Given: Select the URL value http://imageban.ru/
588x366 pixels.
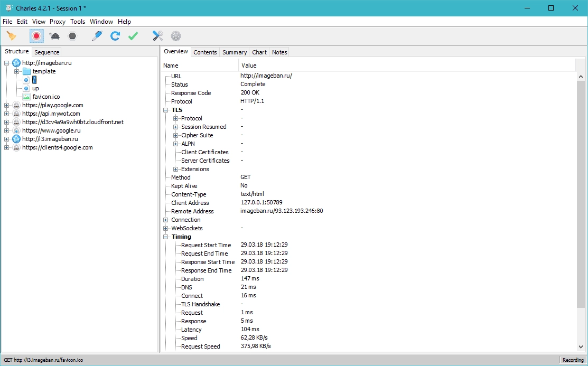Looking at the screenshot, I should click(x=266, y=76).
